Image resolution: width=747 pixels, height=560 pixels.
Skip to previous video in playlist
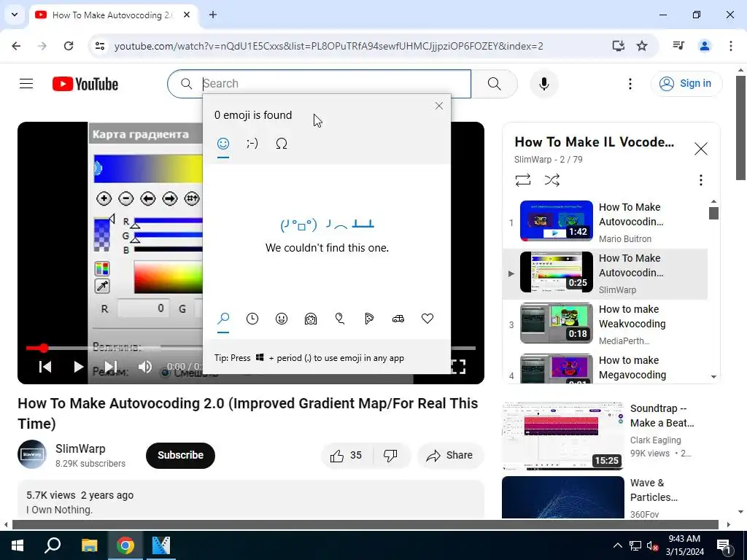(x=45, y=367)
